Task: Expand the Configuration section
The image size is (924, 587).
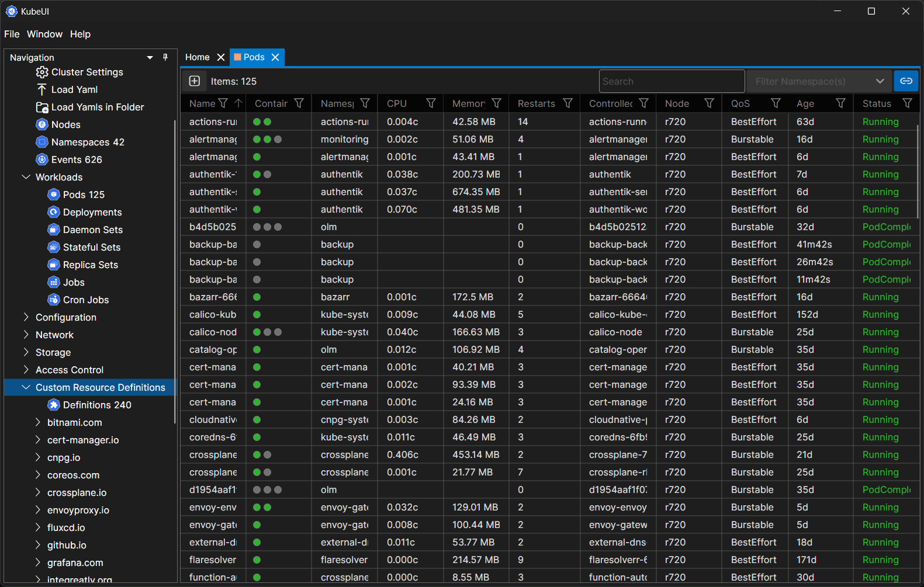Action: 26,317
